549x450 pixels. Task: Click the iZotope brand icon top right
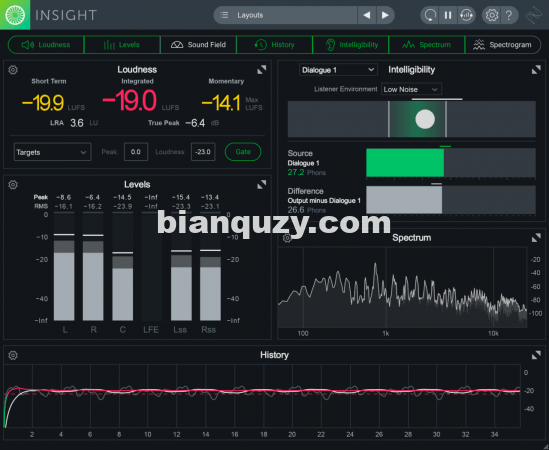pyautogui.click(x=534, y=15)
